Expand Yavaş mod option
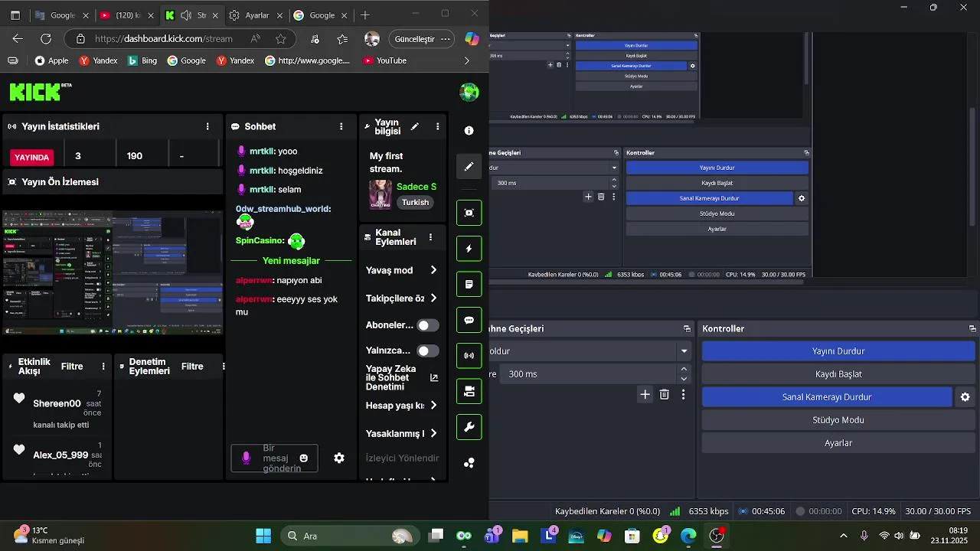The width and height of the screenshot is (980, 551). coord(433,270)
